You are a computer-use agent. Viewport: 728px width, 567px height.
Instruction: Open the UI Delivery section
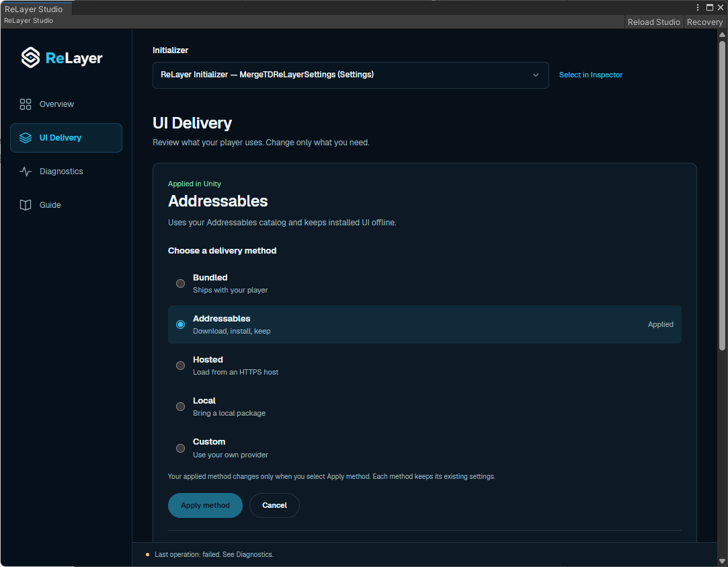(66, 137)
